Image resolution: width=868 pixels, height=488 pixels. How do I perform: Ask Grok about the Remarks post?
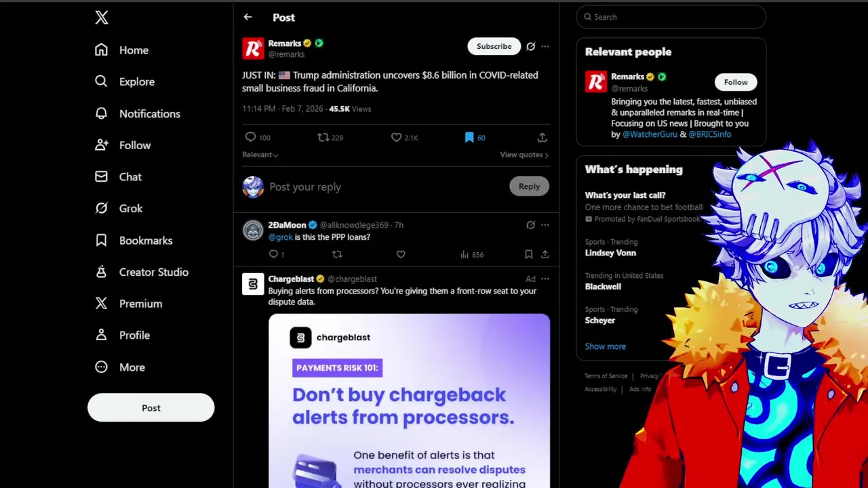(530, 46)
